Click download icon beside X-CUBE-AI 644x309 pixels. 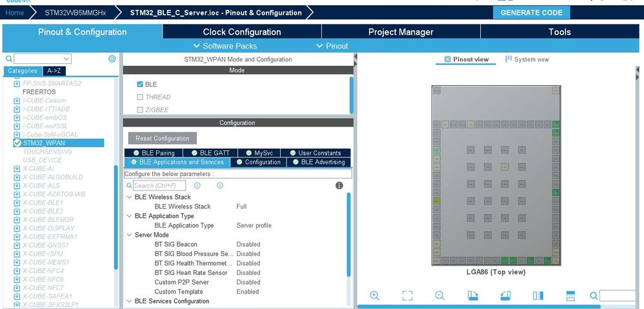pos(17,168)
